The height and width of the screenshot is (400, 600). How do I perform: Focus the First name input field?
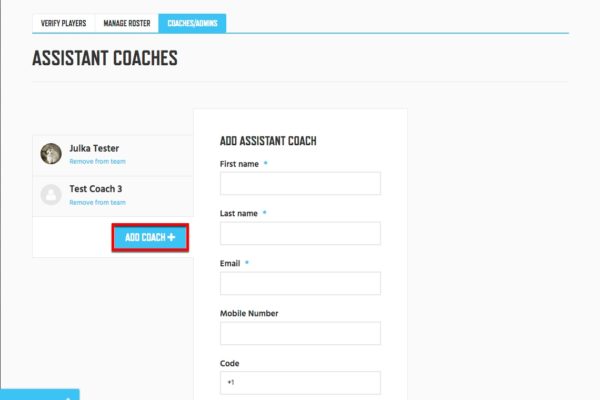[300, 183]
